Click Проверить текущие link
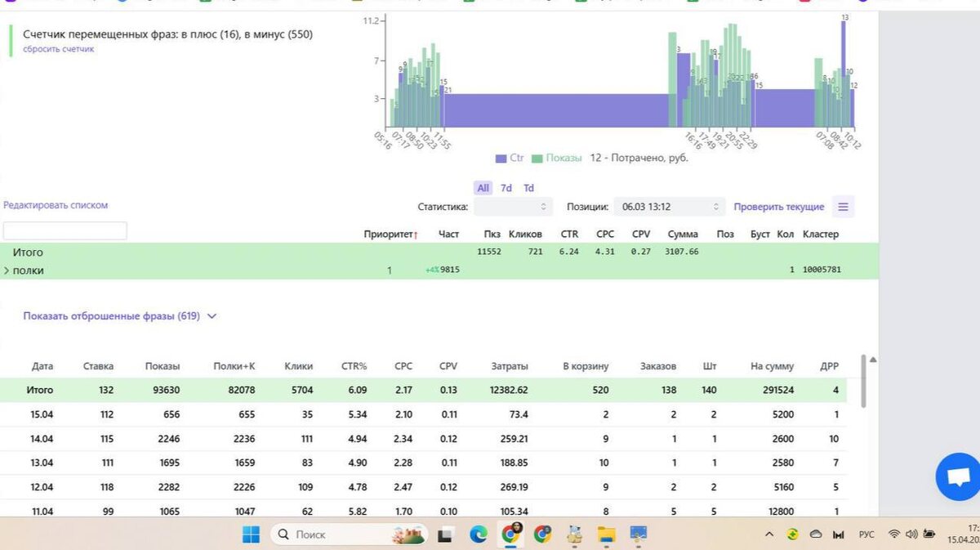This screenshot has width=980, height=550. click(x=779, y=207)
